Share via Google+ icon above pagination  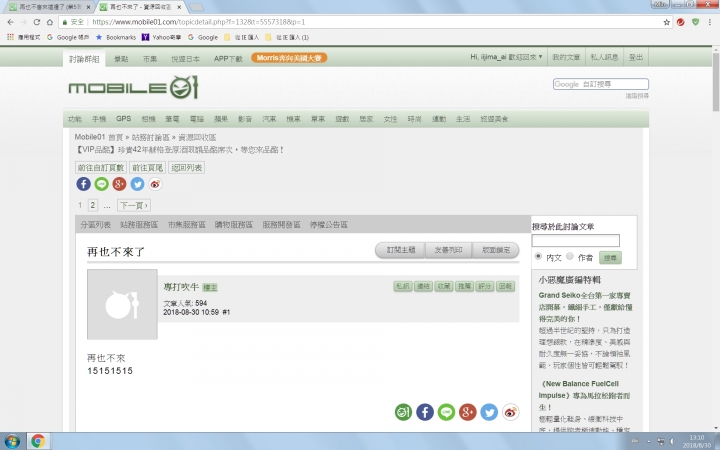[x=119, y=184]
